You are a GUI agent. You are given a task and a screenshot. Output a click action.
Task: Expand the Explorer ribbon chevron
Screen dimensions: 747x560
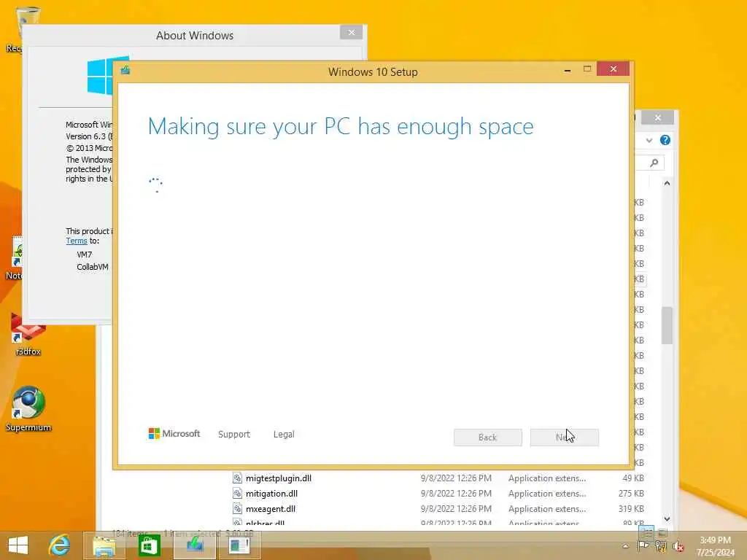click(x=649, y=141)
